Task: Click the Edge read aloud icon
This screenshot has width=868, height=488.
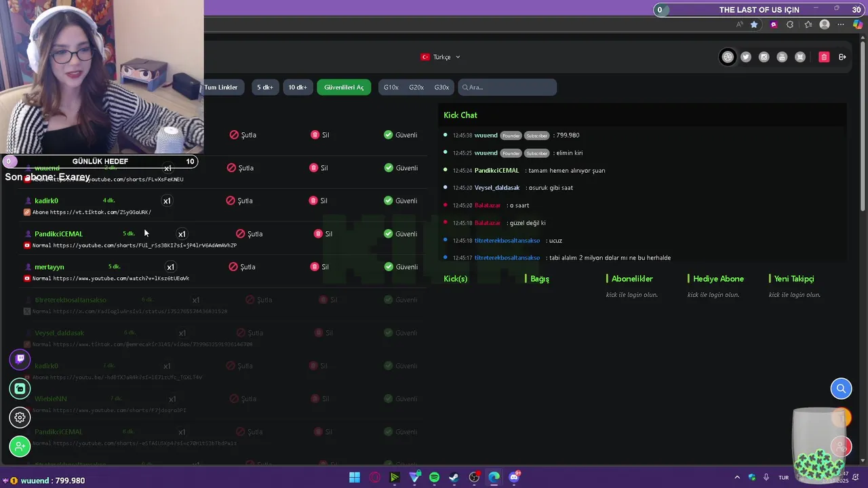Action: (740, 24)
